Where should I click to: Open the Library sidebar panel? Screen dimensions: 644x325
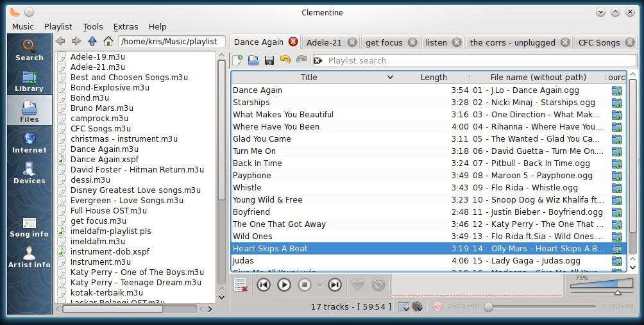[x=29, y=81]
